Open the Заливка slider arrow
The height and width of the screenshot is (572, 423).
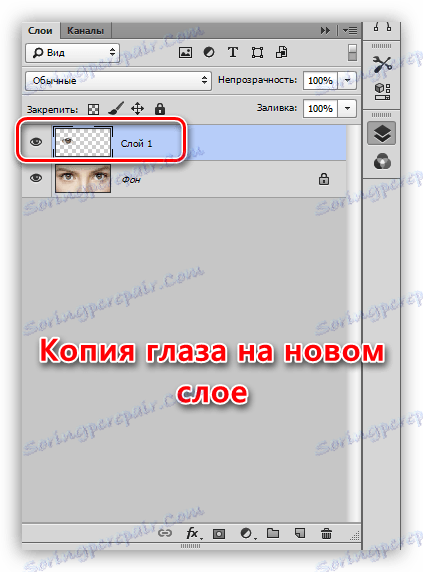pyautogui.click(x=347, y=109)
